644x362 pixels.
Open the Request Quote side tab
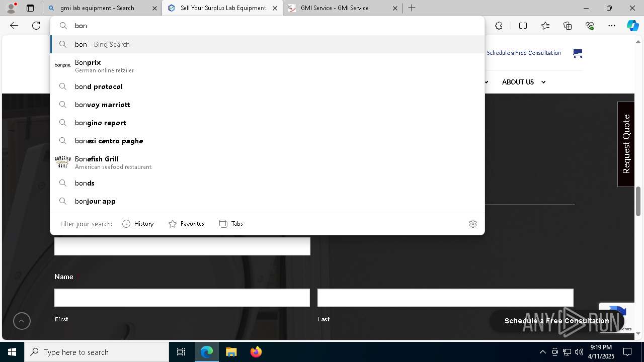coord(626,144)
